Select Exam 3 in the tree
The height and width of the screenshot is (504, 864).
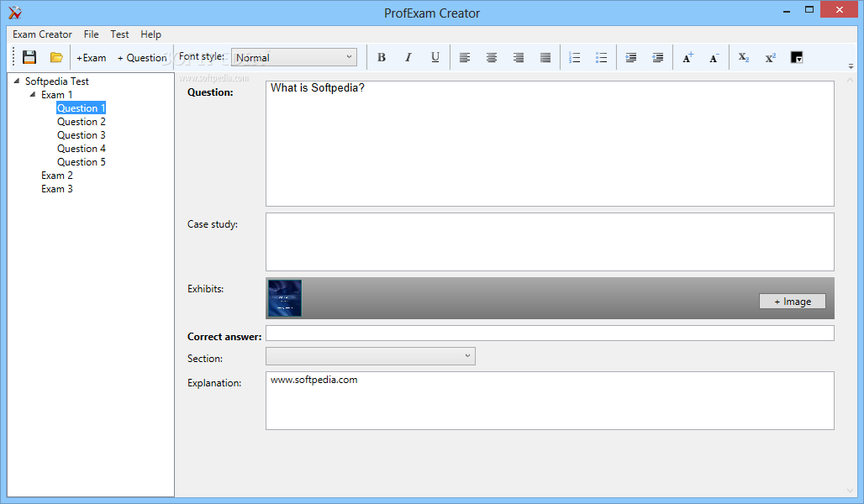pyautogui.click(x=57, y=189)
